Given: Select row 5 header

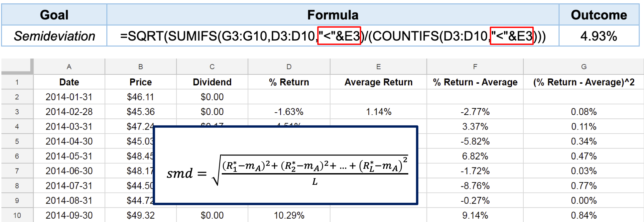Looking at the screenshot, I should (x=17, y=141).
